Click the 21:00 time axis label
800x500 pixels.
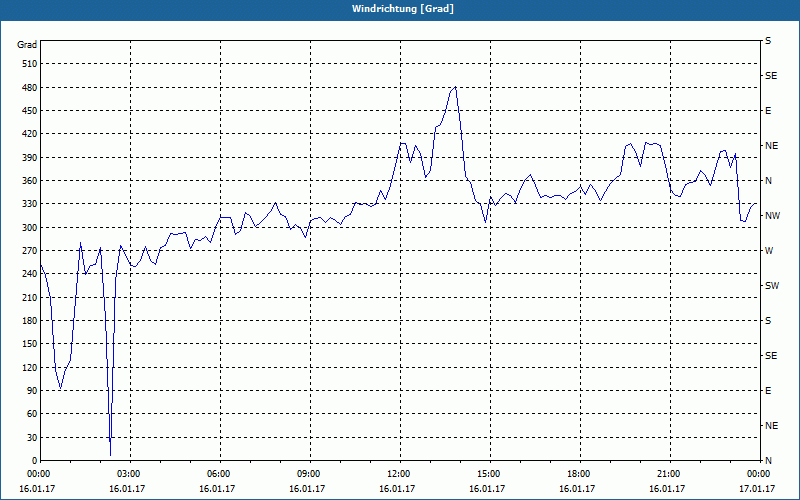click(667, 473)
